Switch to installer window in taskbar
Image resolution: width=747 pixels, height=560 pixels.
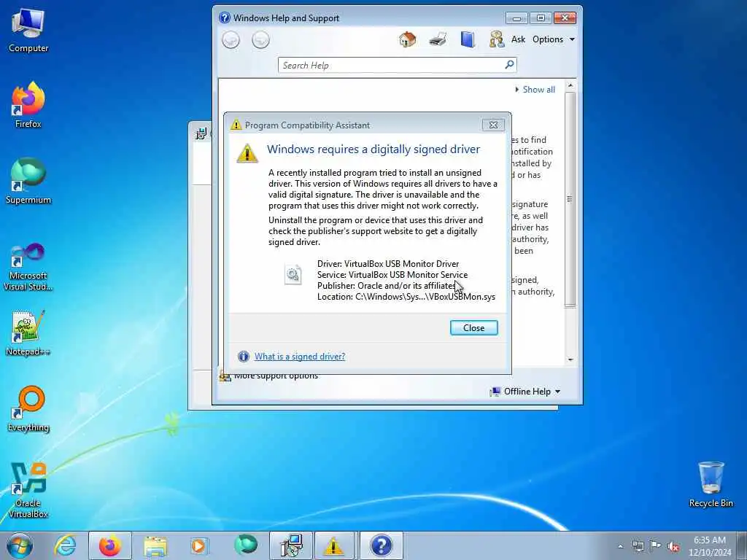click(291, 545)
